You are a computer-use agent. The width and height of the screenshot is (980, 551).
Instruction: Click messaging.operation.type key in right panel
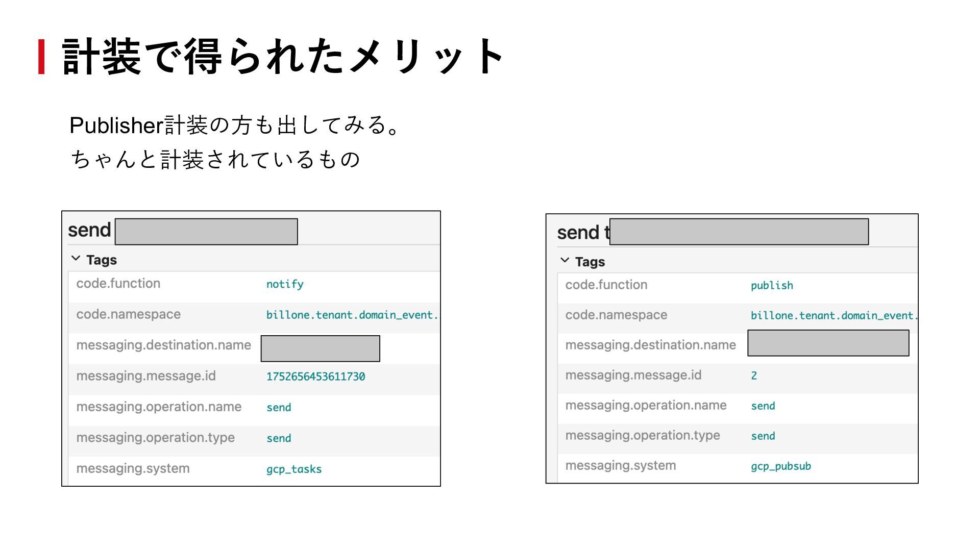coord(643,436)
